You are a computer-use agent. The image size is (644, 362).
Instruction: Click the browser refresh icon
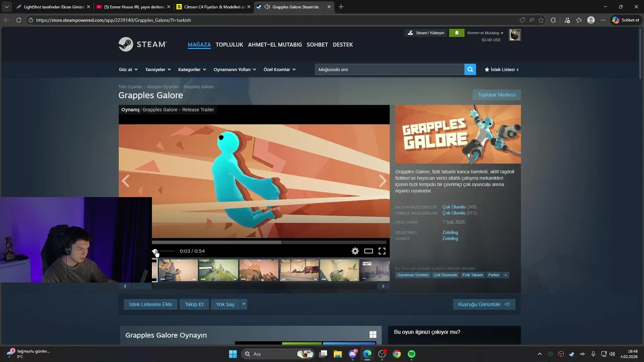(x=19, y=20)
